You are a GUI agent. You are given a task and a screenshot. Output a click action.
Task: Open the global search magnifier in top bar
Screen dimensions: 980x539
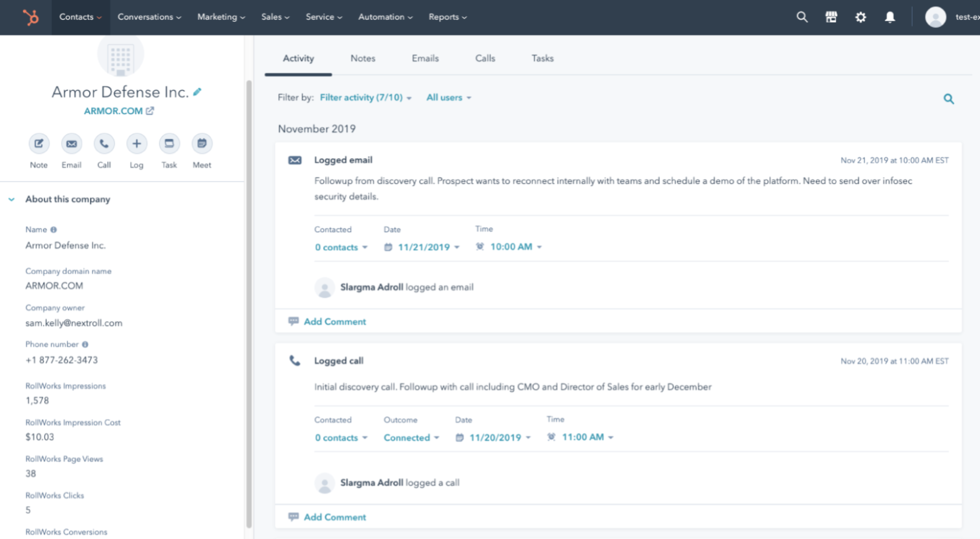pyautogui.click(x=802, y=17)
